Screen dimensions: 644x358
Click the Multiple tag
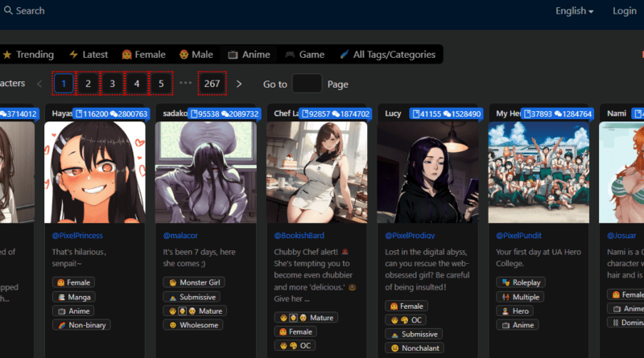[x=520, y=297]
